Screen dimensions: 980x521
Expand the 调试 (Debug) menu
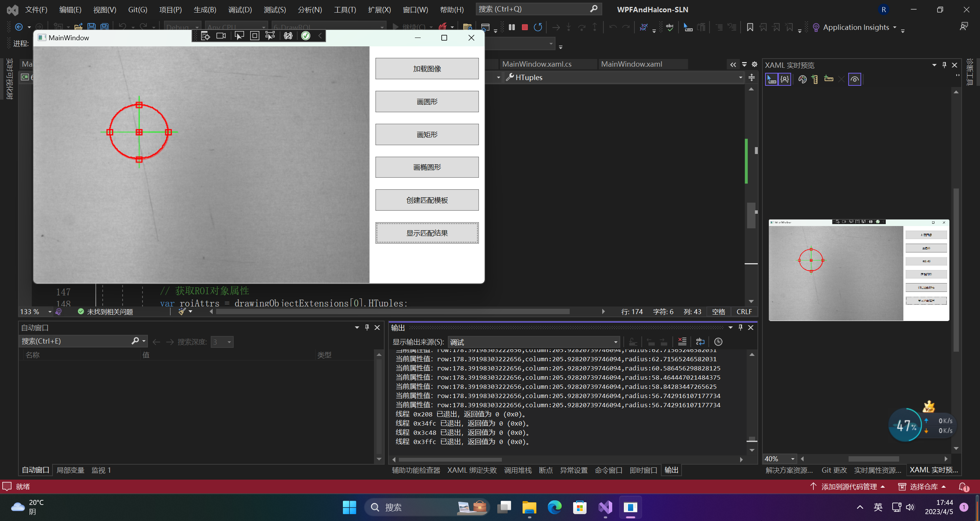tap(240, 9)
